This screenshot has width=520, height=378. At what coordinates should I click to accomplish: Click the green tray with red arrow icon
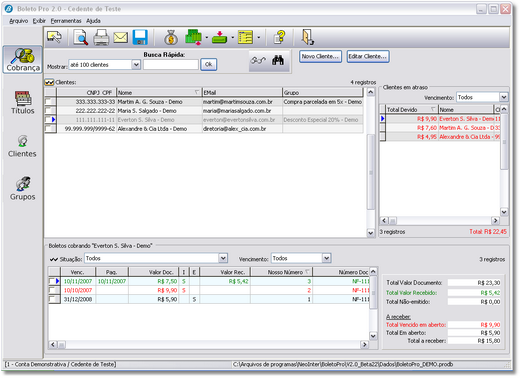[x=219, y=37]
